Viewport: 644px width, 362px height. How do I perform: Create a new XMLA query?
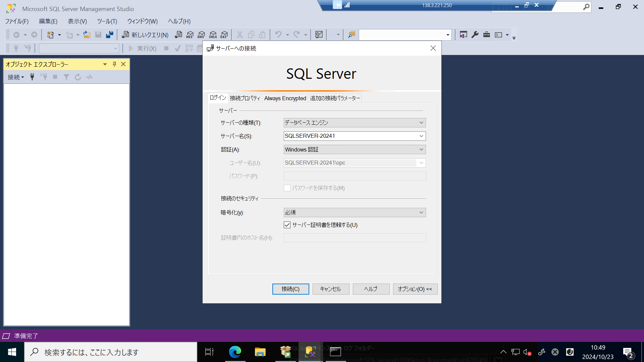pos(213,35)
